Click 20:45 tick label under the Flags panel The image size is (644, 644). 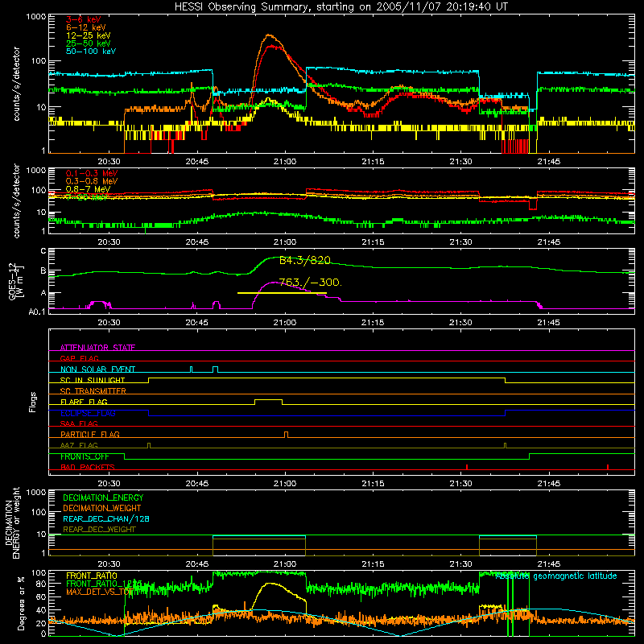pos(196,484)
